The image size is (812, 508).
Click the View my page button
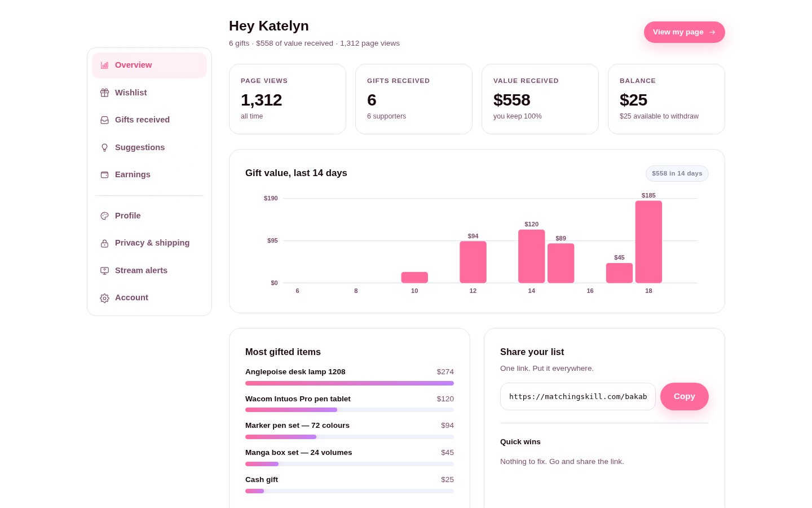coord(684,32)
